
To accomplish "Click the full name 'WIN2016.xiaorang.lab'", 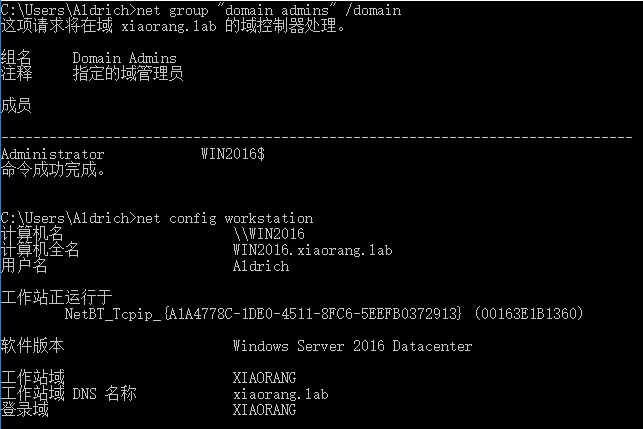I will (312, 250).
